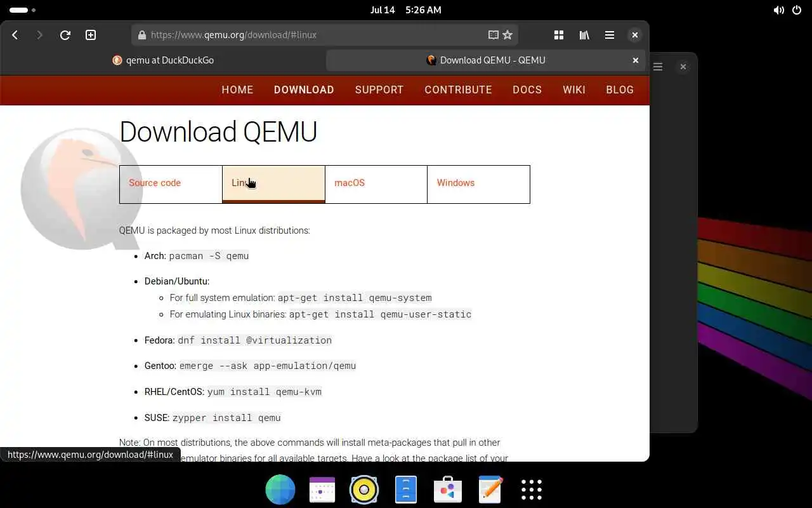Click the padlock site security icon
The height and width of the screenshot is (508, 812).
click(x=141, y=35)
